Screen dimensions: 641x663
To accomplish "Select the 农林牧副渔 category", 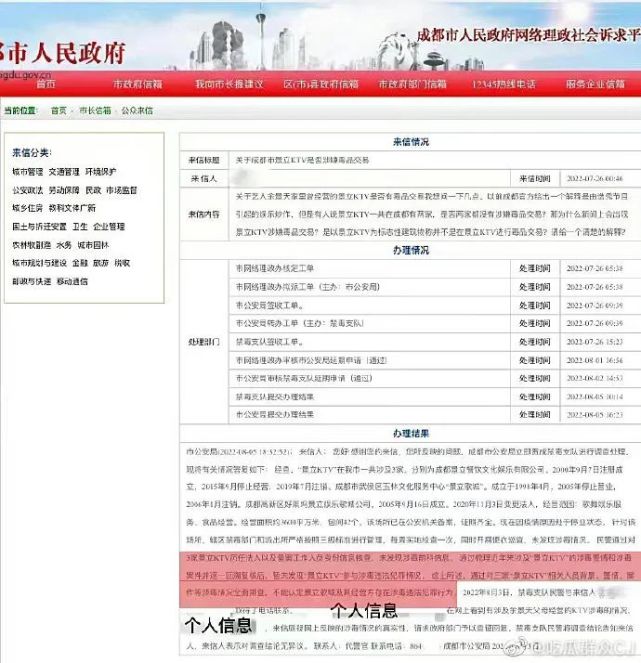I will coord(32,245).
